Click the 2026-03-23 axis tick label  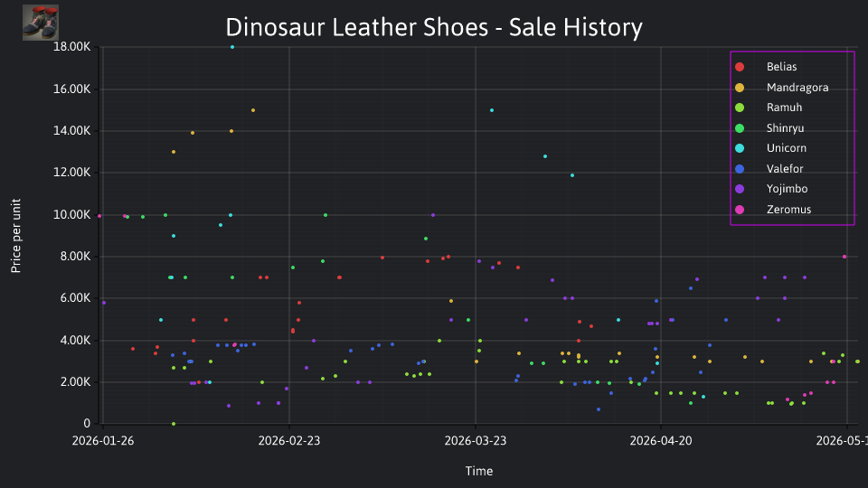coord(476,441)
